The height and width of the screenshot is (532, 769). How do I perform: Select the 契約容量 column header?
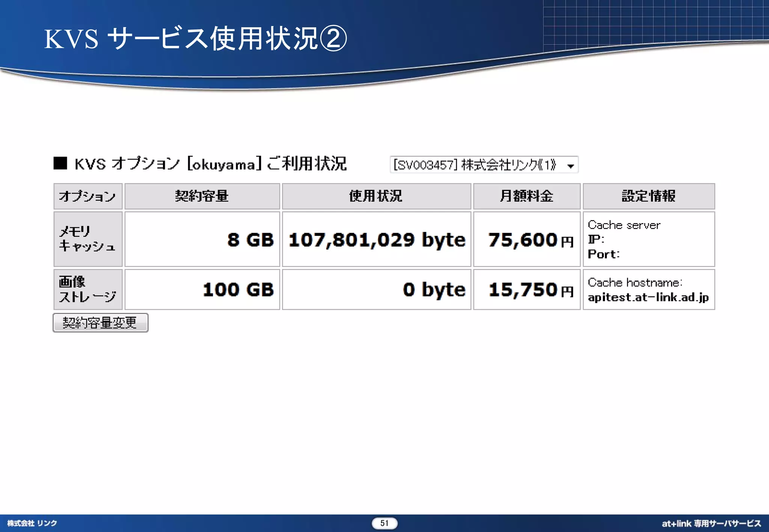click(202, 196)
